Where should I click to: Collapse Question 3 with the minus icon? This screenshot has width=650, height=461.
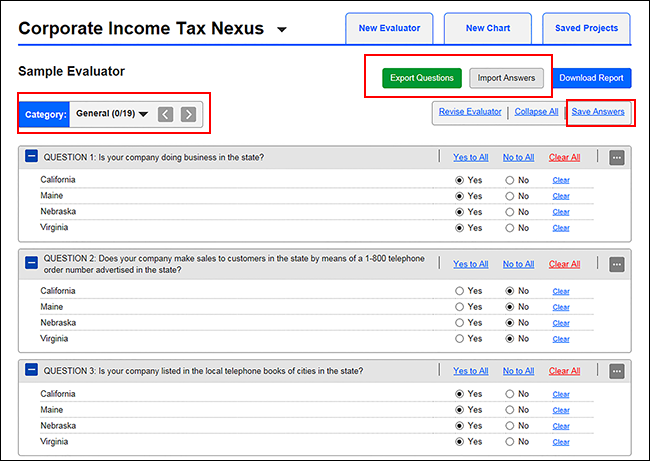click(x=31, y=370)
